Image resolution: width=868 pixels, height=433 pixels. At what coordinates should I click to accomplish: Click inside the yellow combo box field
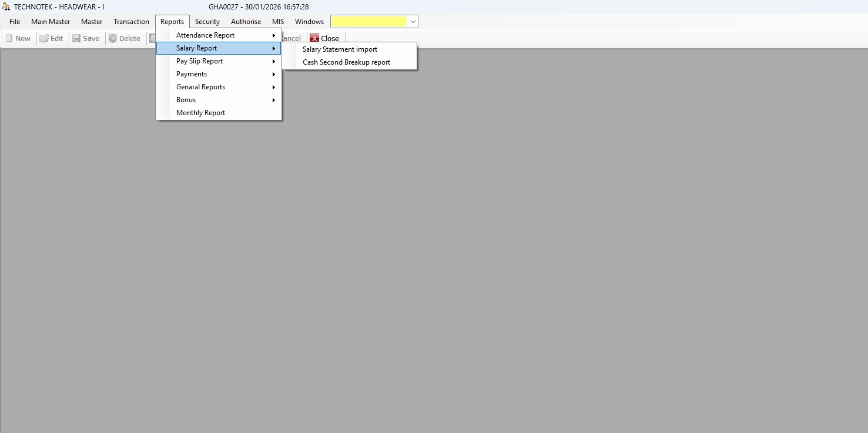coord(369,22)
